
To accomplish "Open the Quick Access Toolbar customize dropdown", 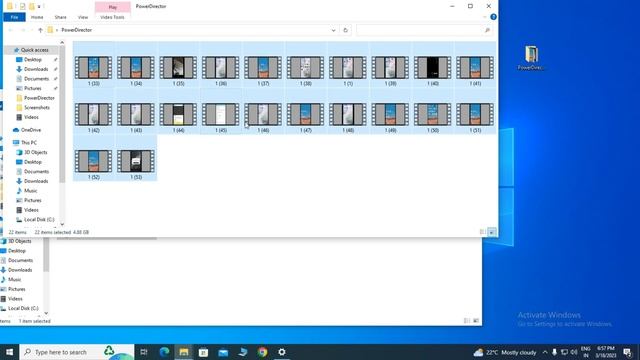I will tap(39, 7).
